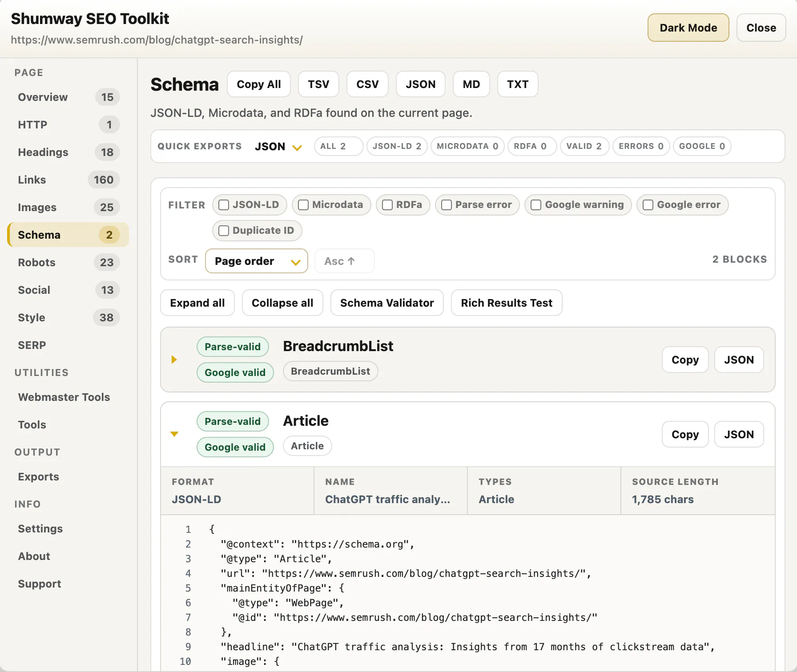This screenshot has height=672, width=797.
Task: Close the SEO Toolkit panel
Action: (761, 28)
